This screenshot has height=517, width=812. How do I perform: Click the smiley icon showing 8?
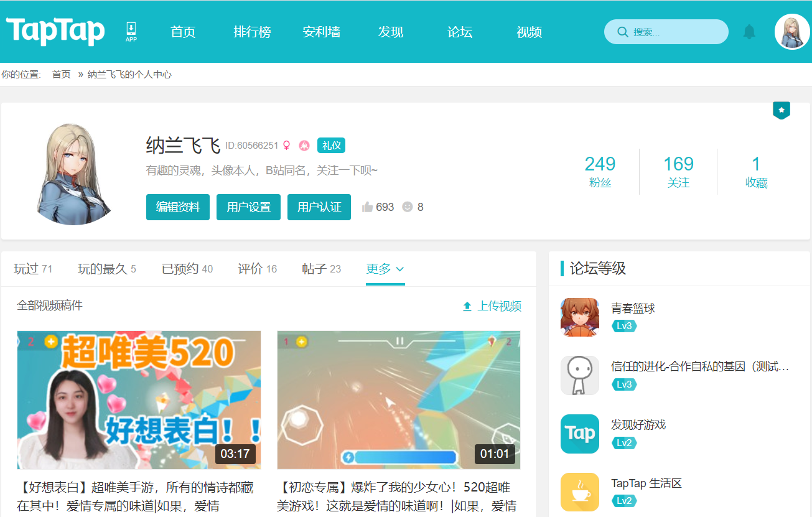click(x=408, y=207)
